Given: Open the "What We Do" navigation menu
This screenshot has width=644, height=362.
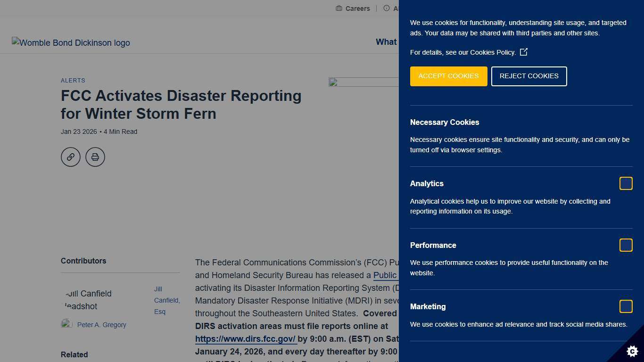Looking at the screenshot, I should [x=387, y=42].
